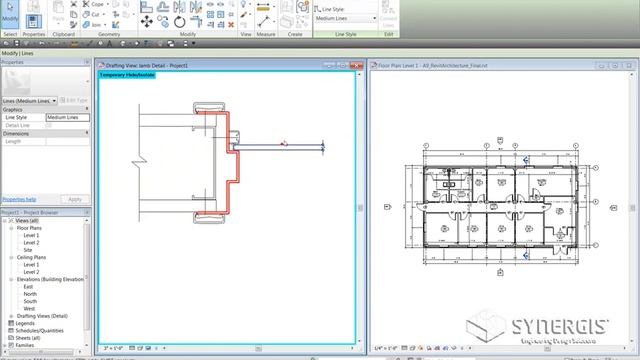The image size is (640, 360).
Task: Select the Legends item in Project Browser
Action: coord(25,324)
